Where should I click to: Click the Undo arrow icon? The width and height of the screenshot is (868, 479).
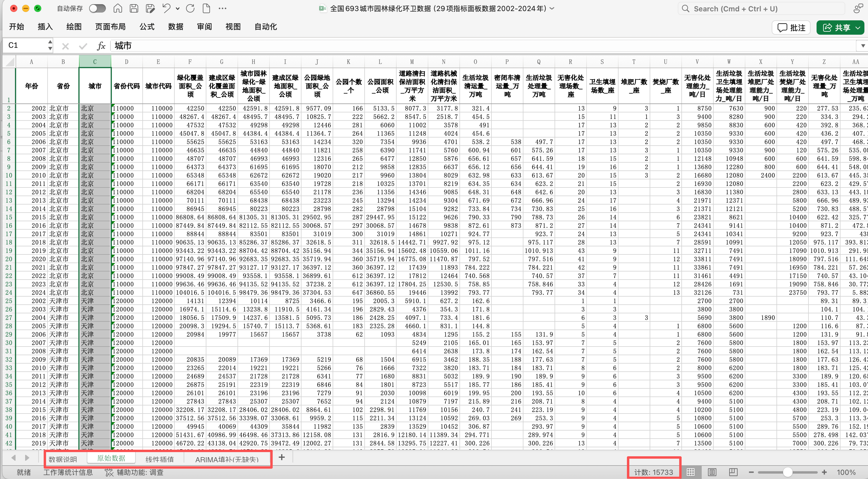167,8
